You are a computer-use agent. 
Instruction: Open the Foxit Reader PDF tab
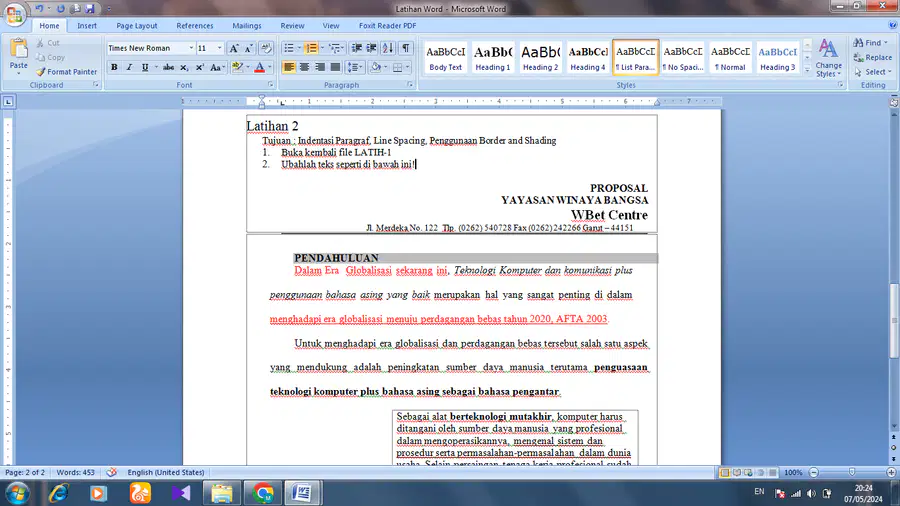coord(387,26)
